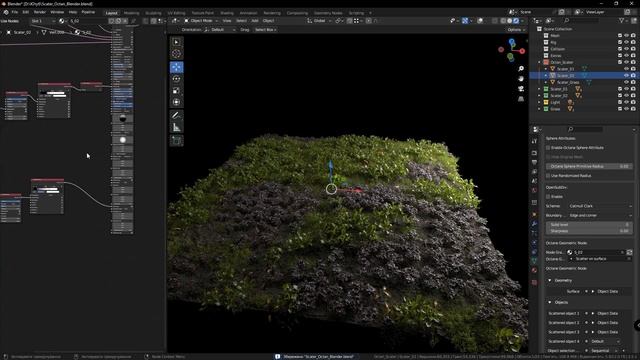Open the Tool properties tab icon

[x=534, y=141]
